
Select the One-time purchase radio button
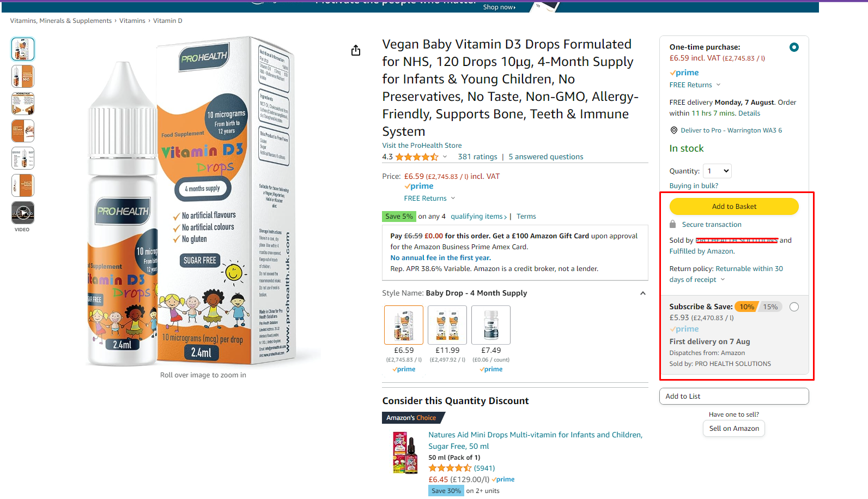tap(794, 47)
